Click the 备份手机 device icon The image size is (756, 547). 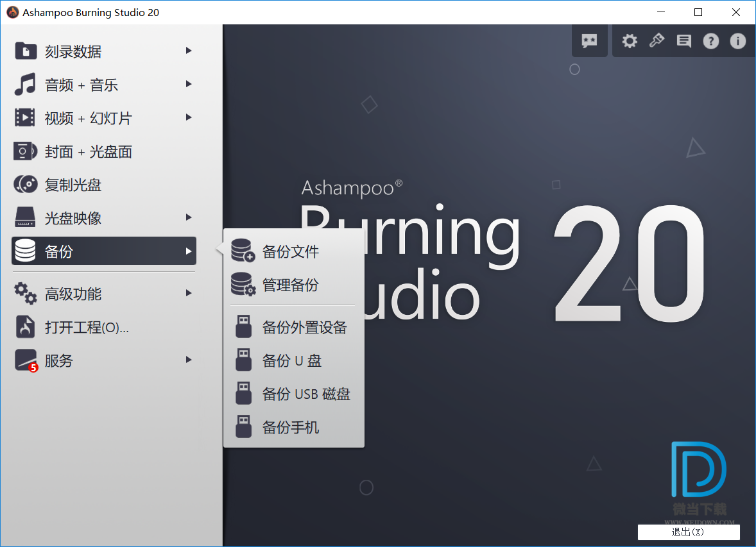tap(243, 427)
